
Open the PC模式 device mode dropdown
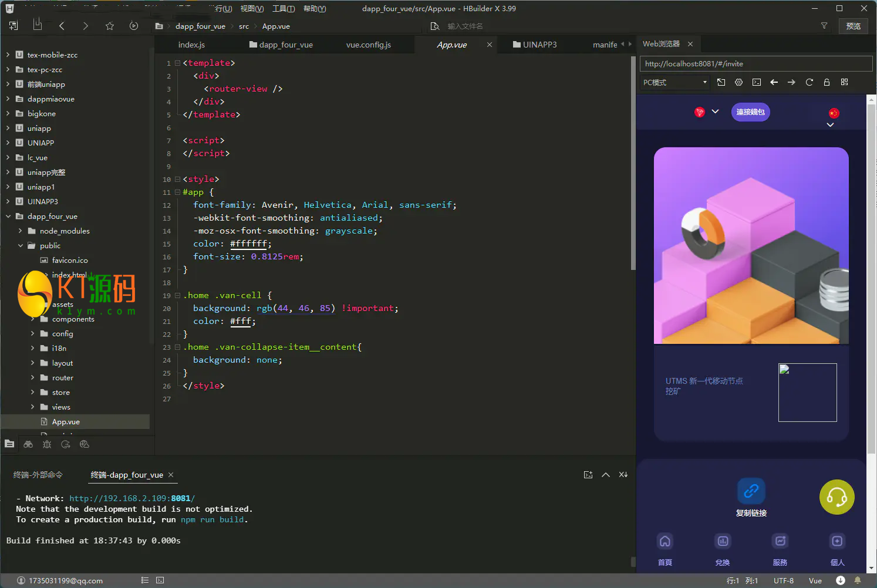click(675, 82)
